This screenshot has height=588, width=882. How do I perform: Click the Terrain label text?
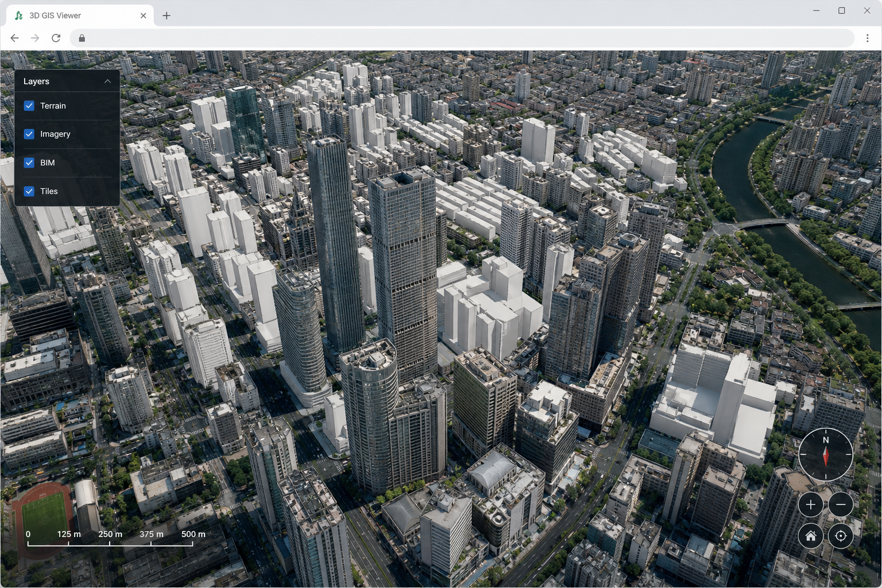(53, 106)
